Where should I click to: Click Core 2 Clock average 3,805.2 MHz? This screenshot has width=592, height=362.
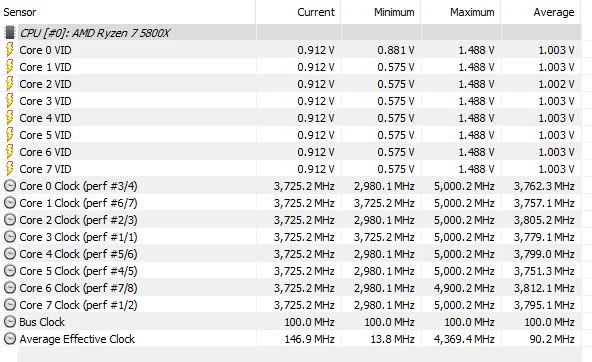click(x=544, y=220)
